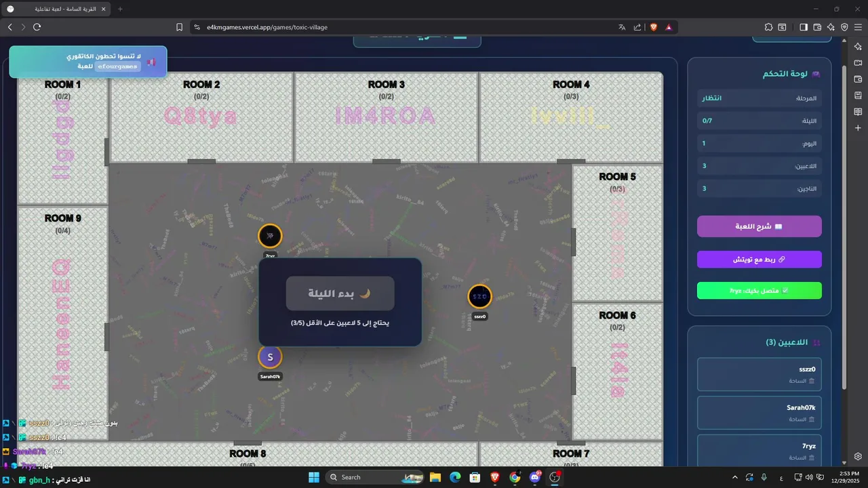Viewport: 868px width, 488px height.
Task: Open the extensions puzzle icon
Action: pyautogui.click(x=768, y=27)
